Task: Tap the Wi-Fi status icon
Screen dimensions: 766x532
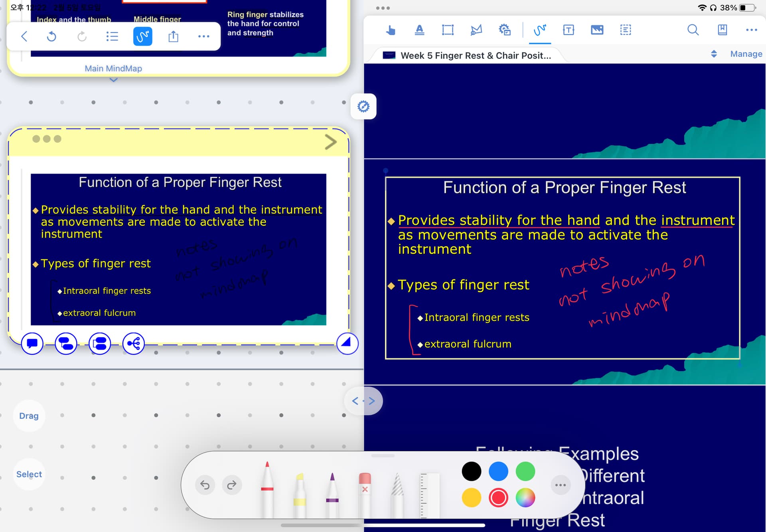Action: point(702,8)
